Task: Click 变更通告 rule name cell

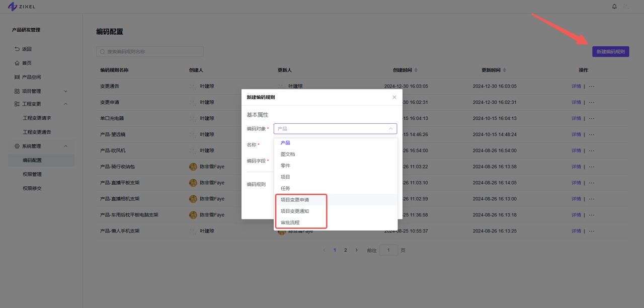Action: (110, 86)
